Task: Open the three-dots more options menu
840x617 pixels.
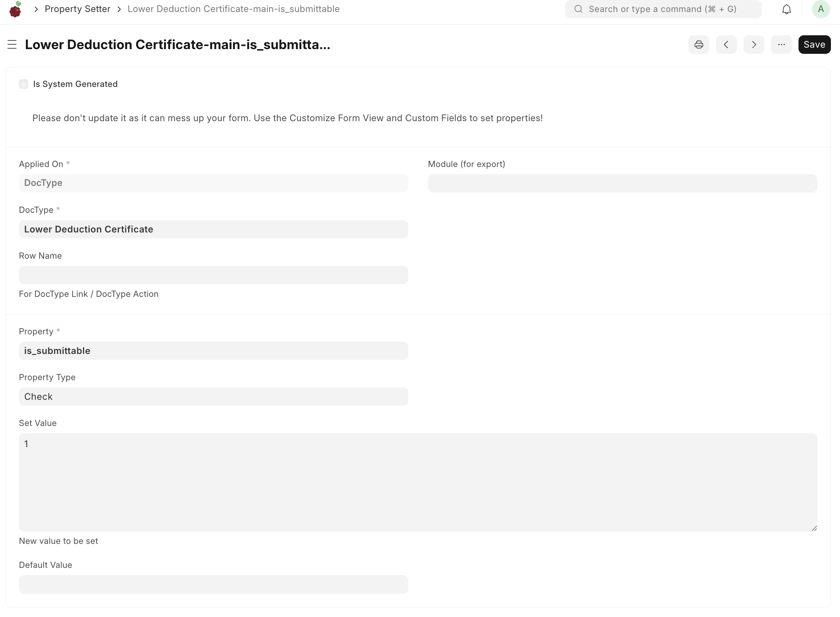Action: [x=781, y=45]
